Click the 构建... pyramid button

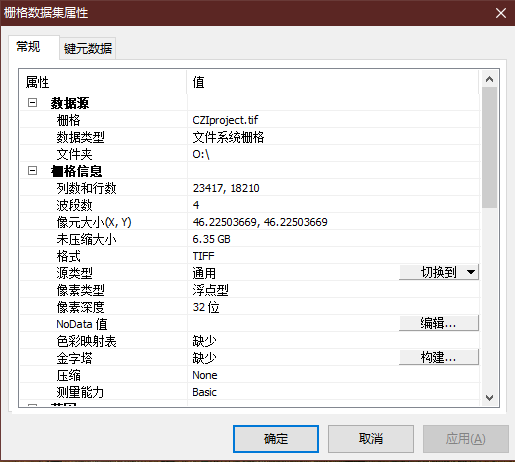439,357
